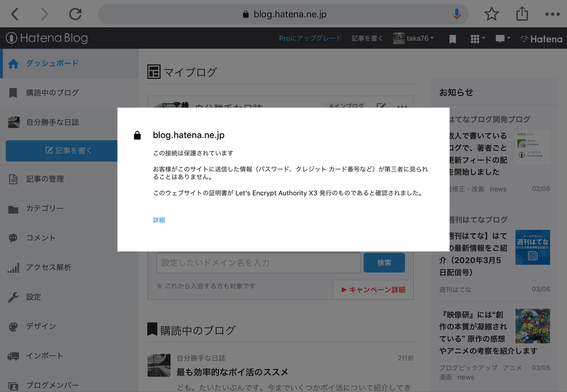Open the speech bubble notifications dropdown
This screenshot has height=392, width=567.
[x=502, y=39]
